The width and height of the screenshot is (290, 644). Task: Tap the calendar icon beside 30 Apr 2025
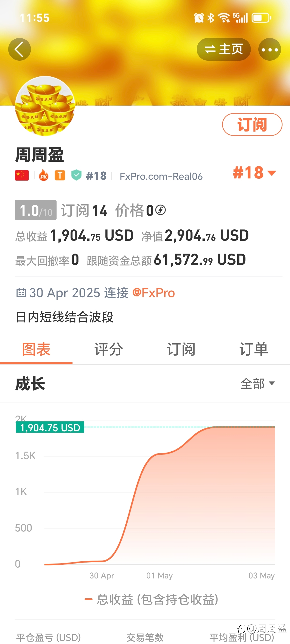tap(21, 293)
